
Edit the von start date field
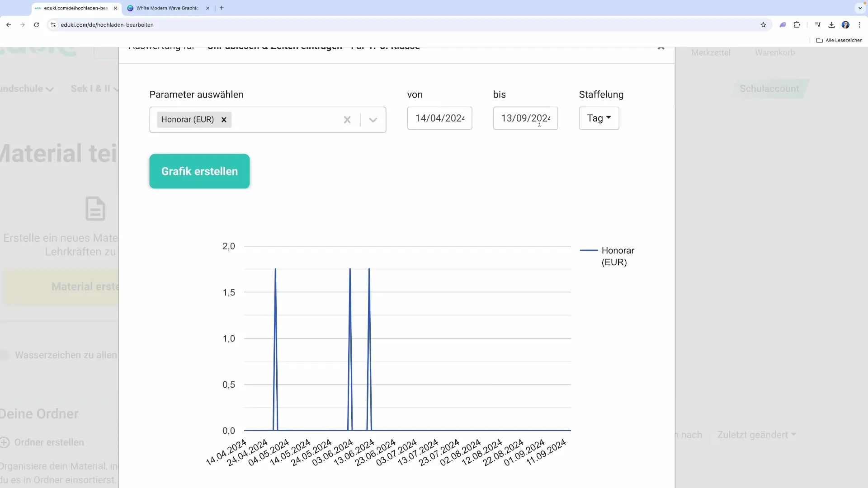(439, 118)
